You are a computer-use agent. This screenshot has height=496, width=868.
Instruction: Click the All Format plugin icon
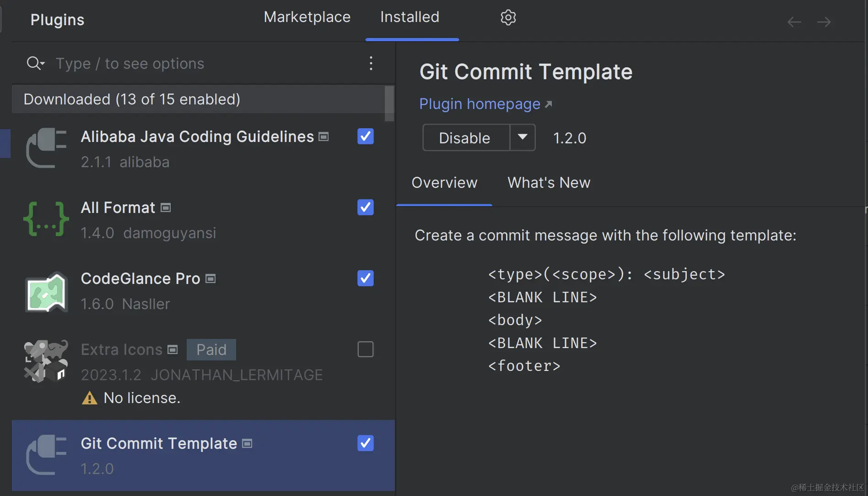point(46,219)
